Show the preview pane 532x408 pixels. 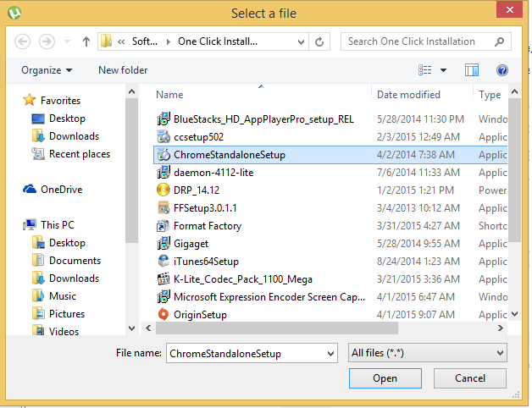point(472,70)
